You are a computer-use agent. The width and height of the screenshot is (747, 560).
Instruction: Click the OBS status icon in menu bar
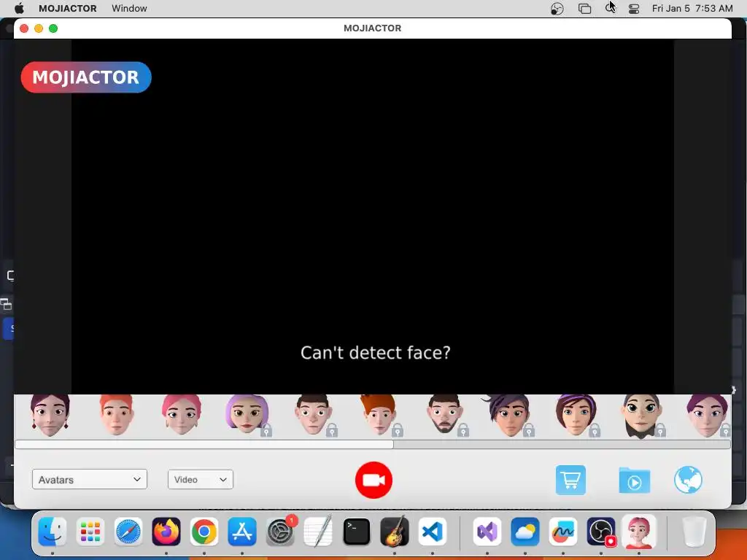(557, 9)
